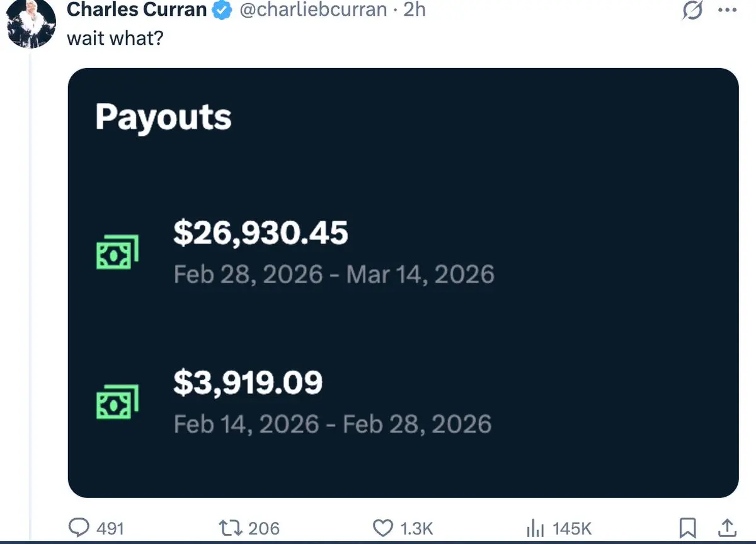756x544 pixels.
Task: Open the three-dot more options menu
Action: (x=726, y=11)
